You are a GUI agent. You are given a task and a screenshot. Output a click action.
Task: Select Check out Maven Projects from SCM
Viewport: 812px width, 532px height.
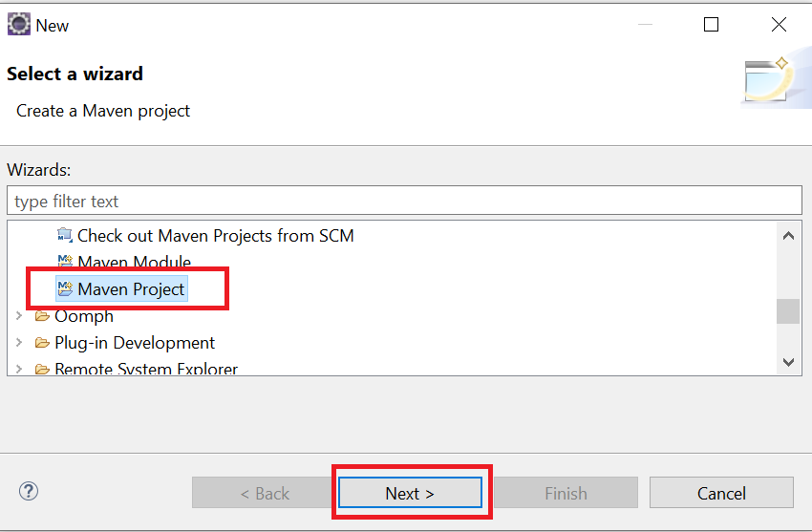tap(215, 235)
